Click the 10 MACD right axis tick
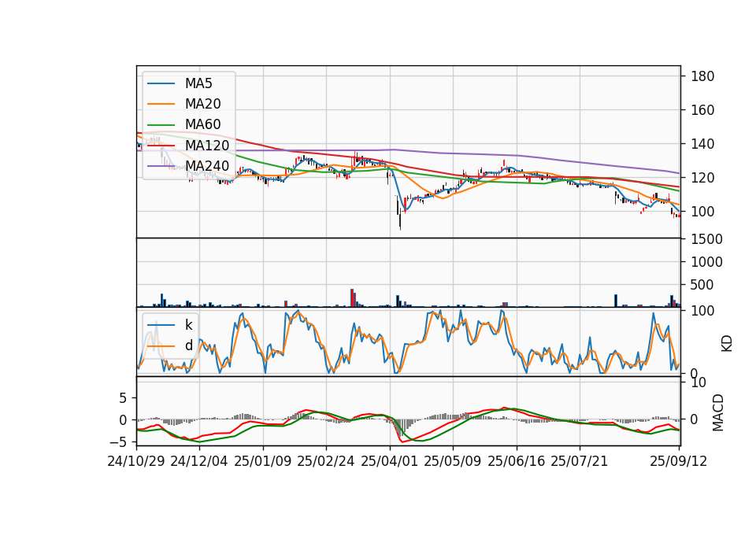This screenshot has height=543, width=756. click(699, 382)
